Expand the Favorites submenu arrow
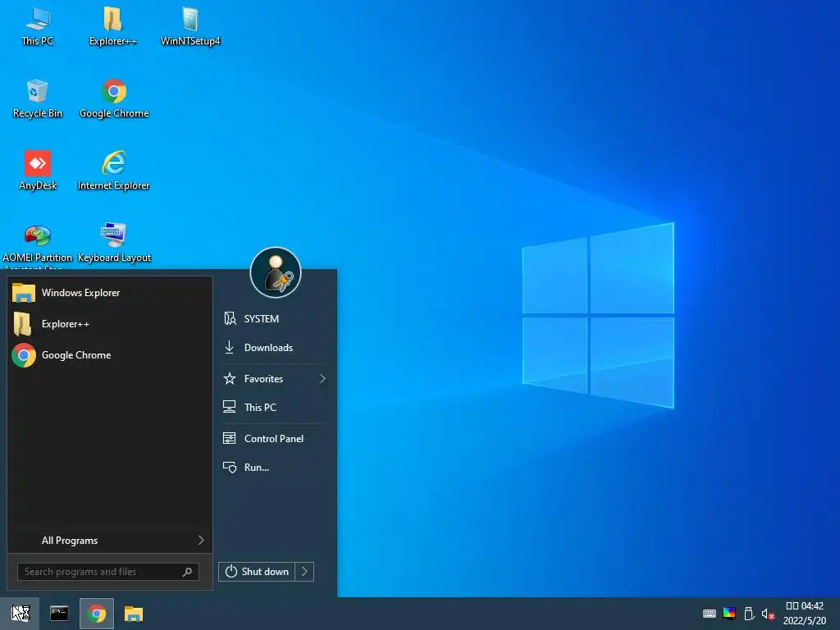The width and height of the screenshot is (840, 630). click(322, 379)
